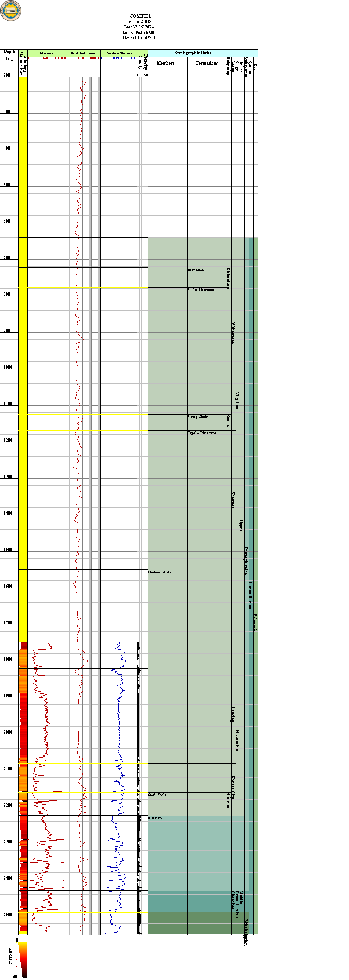Select the B-KCTY member label
This screenshot has width=349, height=980.
point(155,818)
